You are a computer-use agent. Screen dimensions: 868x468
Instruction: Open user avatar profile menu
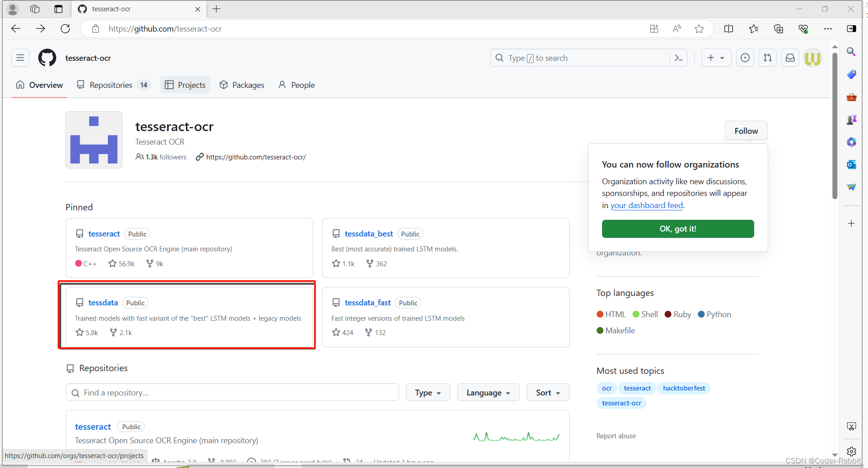[x=813, y=58]
